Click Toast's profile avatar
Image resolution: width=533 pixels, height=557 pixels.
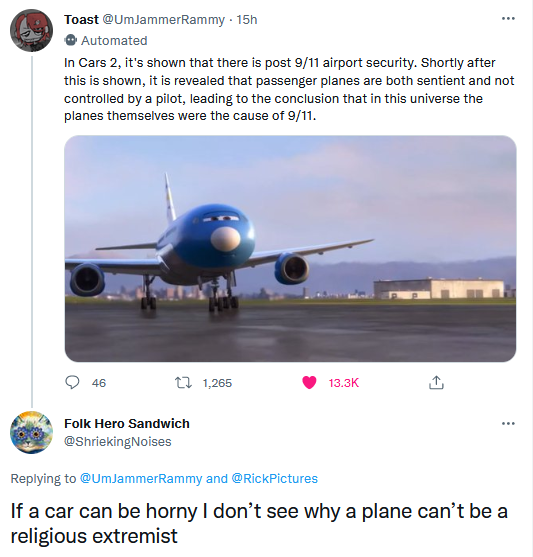tap(31, 31)
